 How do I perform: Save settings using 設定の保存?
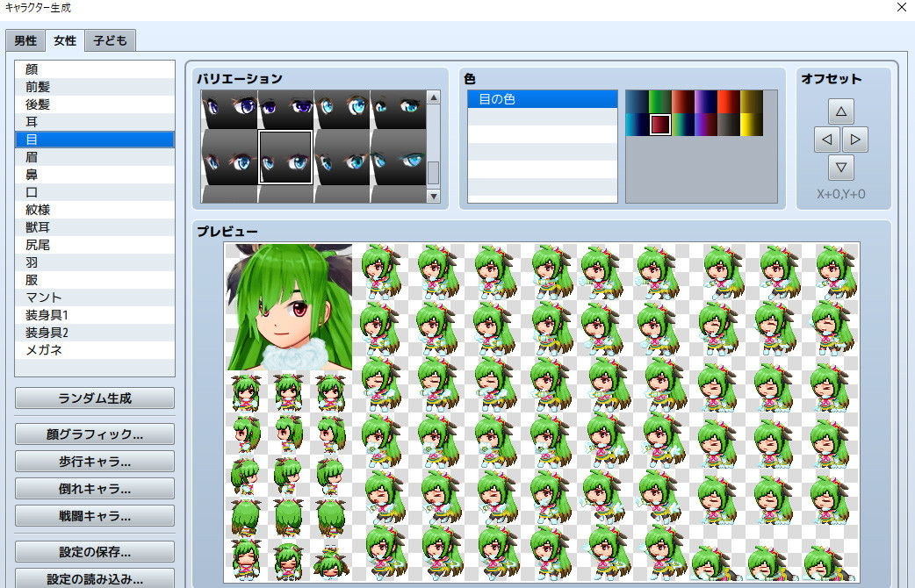pos(94,552)
